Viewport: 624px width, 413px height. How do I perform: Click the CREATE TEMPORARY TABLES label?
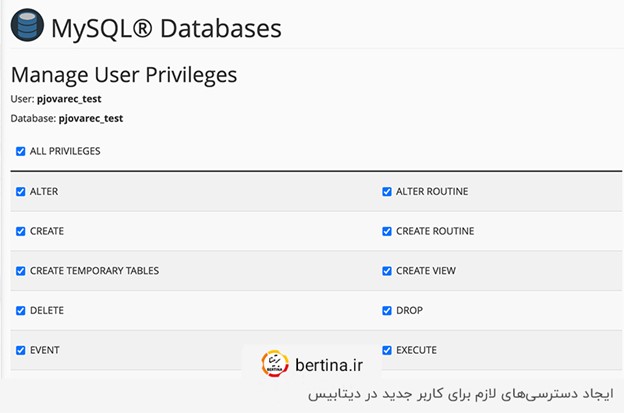click(94, 271)
